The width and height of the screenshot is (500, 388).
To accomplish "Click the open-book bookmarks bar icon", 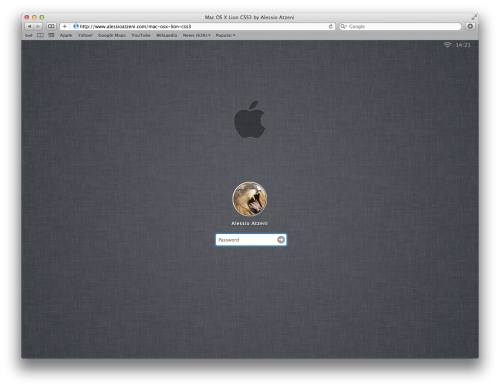I will tap(40, 35).
